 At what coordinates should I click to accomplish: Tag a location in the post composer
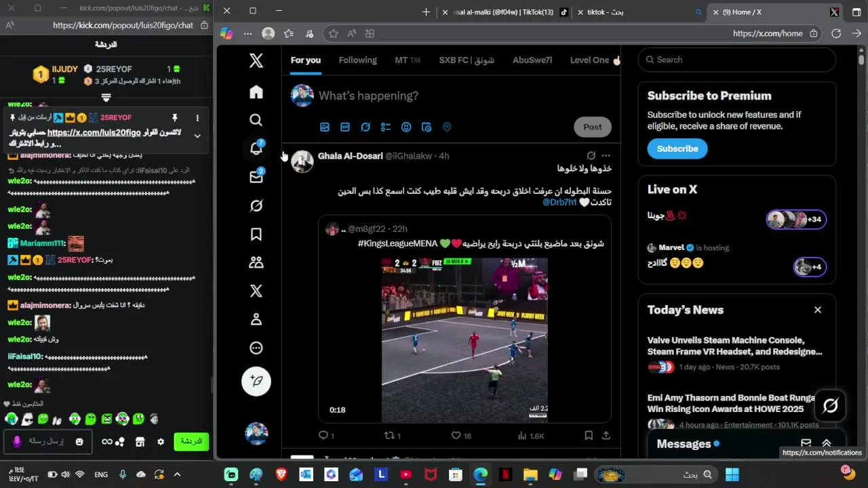447,127
